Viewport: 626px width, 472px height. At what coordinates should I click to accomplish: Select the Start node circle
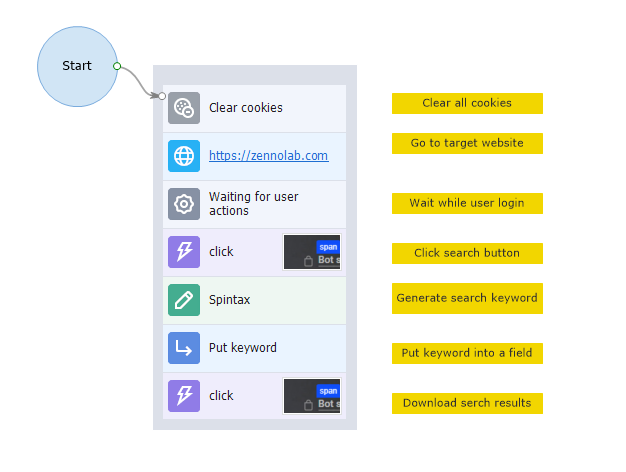76,66
